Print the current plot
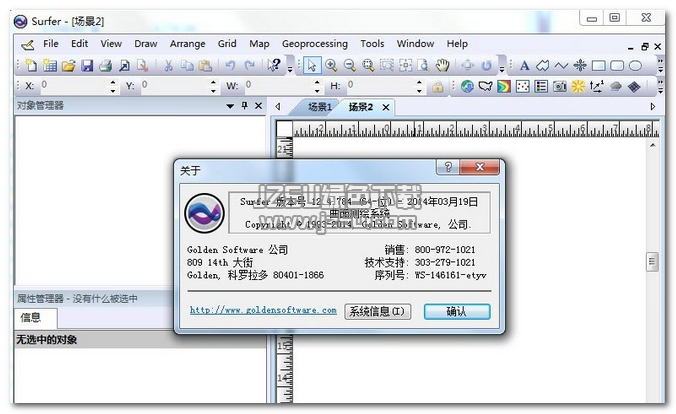This screenshot has height=414, width=676. (x=106, y=66)
